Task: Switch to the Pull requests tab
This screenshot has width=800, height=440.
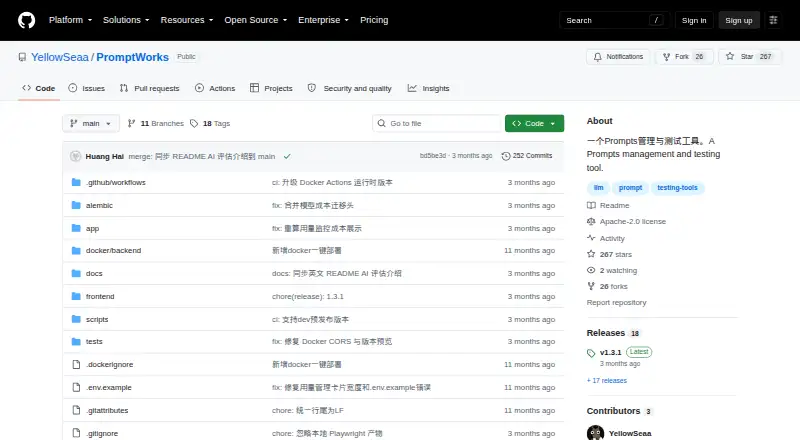Action: (149, 88)
